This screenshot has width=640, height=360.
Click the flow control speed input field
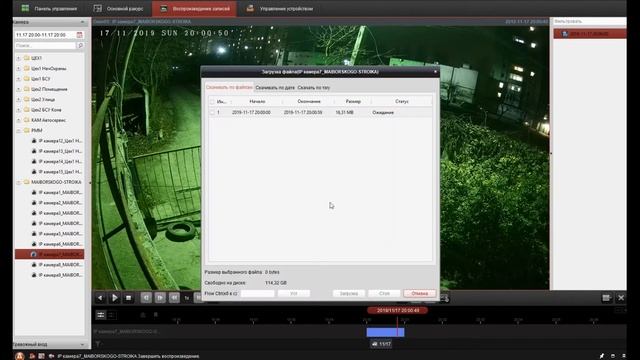(258, 293)
